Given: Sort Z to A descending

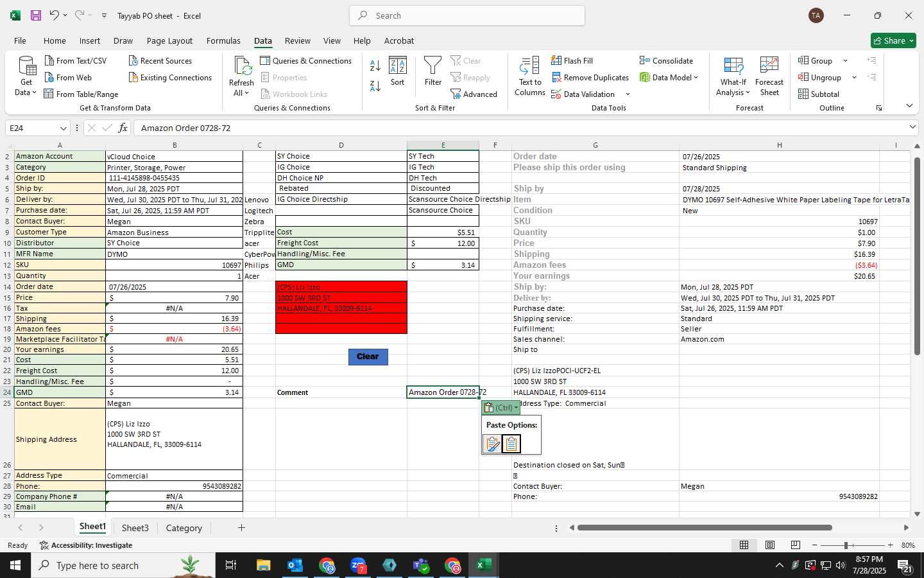Looking at the screenshot, I should tap(375, 85).
